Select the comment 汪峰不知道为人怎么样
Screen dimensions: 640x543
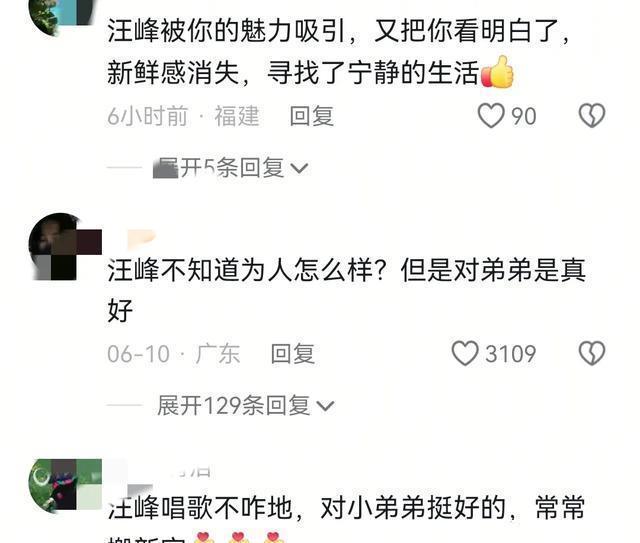pyautogui.click(x=347, y=291)
